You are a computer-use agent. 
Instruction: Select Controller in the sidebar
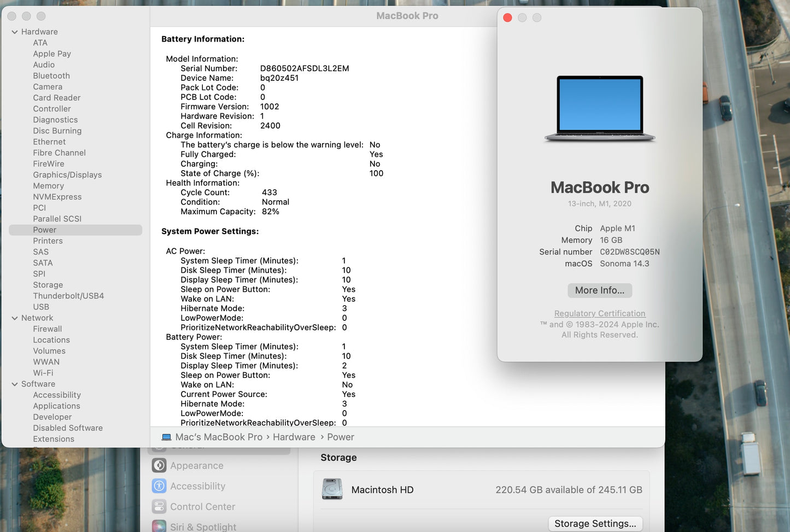[52, 108]
